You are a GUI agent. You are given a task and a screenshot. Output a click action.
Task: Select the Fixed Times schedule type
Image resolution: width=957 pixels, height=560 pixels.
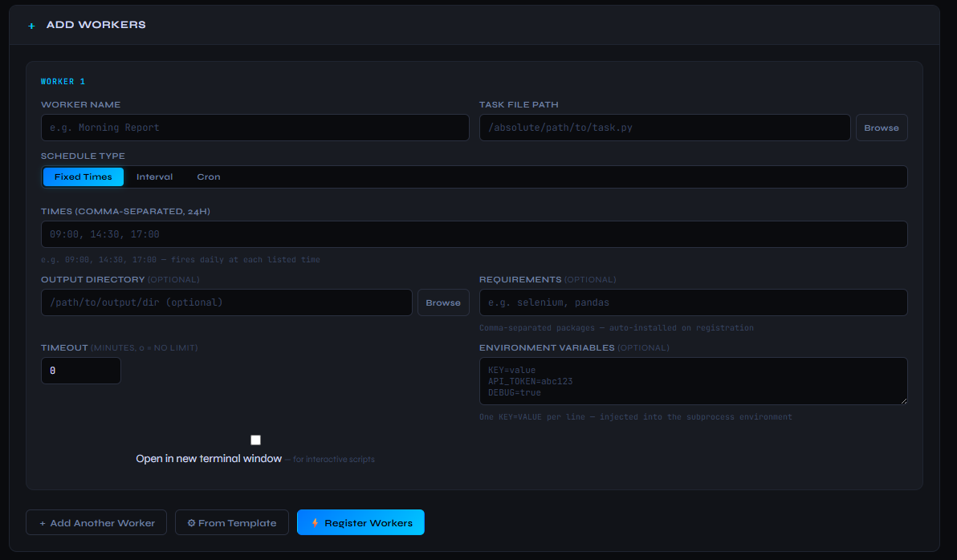click(83, 177)
